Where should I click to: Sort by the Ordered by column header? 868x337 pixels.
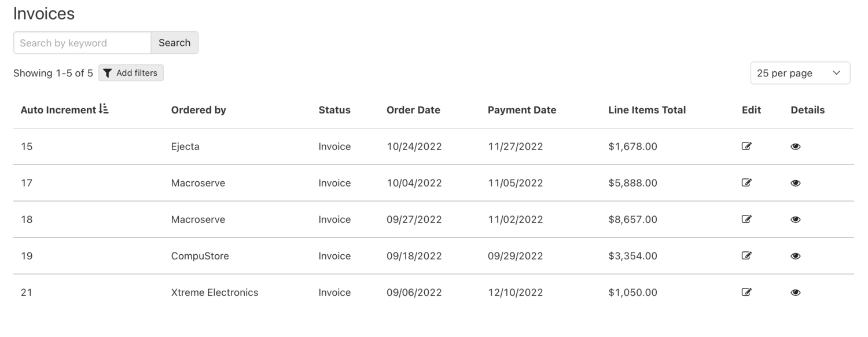pos(198,109)
